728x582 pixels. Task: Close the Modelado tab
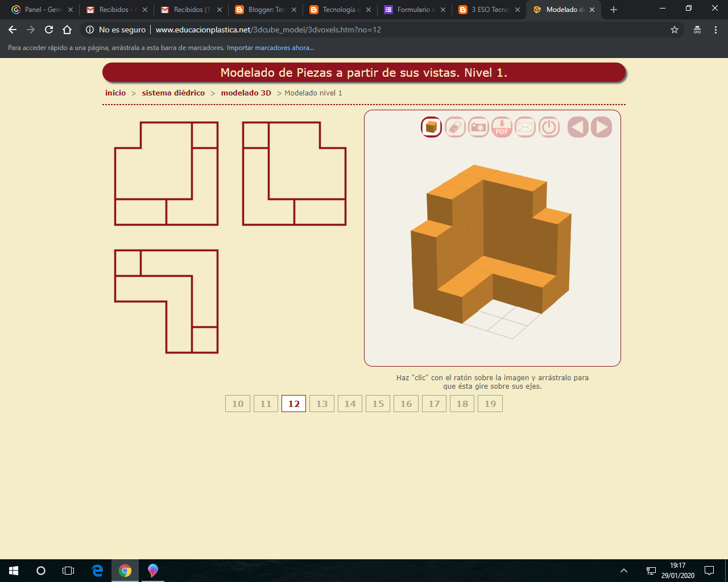[592, 10]
